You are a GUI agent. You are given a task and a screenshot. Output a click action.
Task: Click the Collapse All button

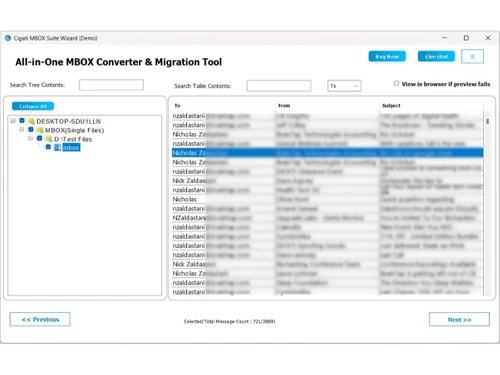tap(33, 106)
